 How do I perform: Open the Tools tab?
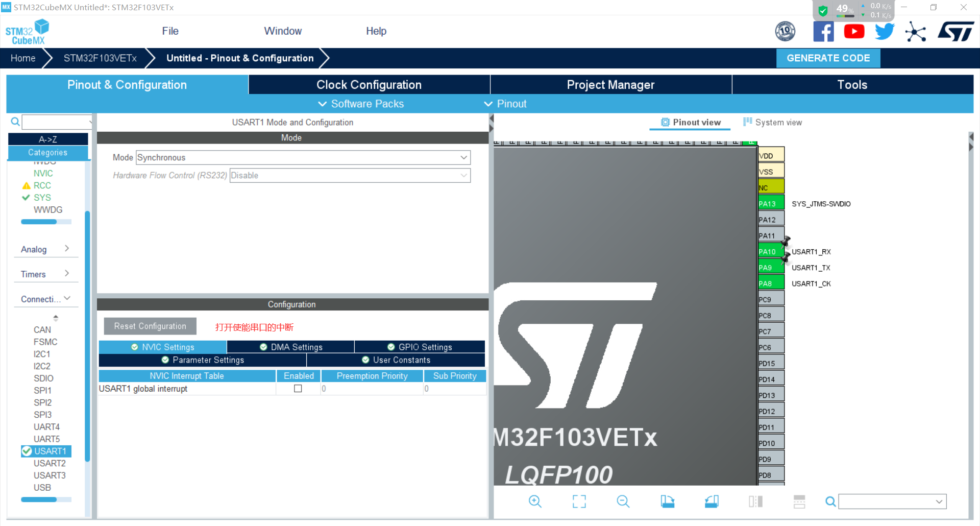click(852, 85)
